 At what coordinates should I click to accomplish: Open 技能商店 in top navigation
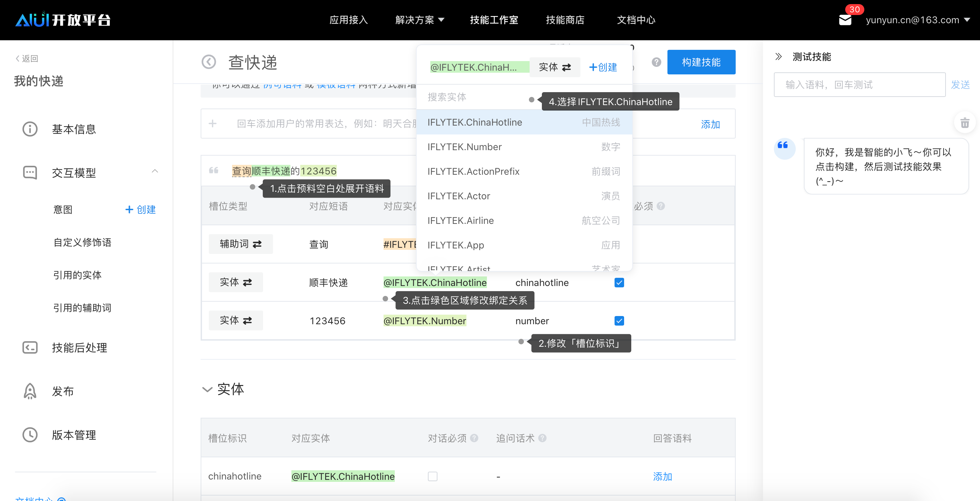coord(565,20)
